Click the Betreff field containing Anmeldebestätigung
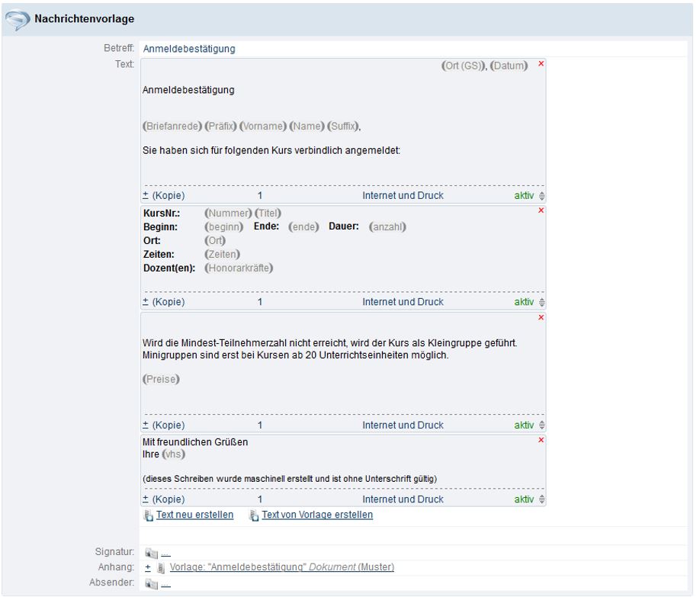This screenshot has height=597, width=700. tap(189, 48)
